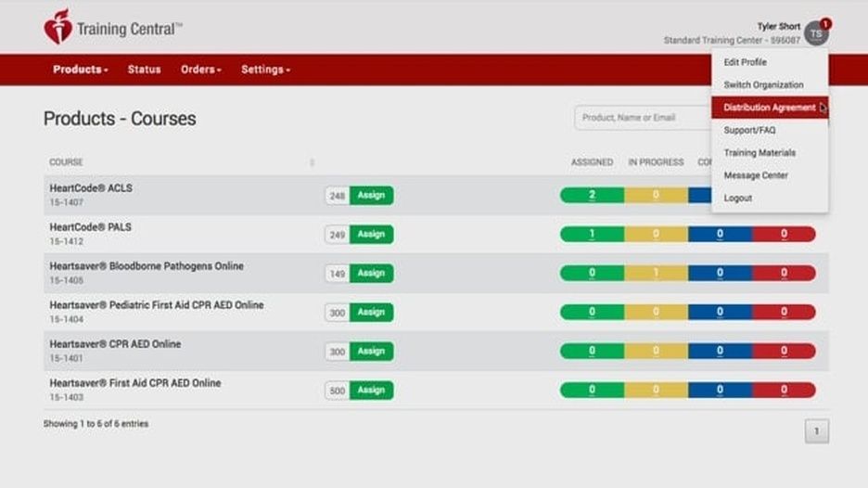Click product code 15-1407

pyautogui.click(x=67, y=203)
